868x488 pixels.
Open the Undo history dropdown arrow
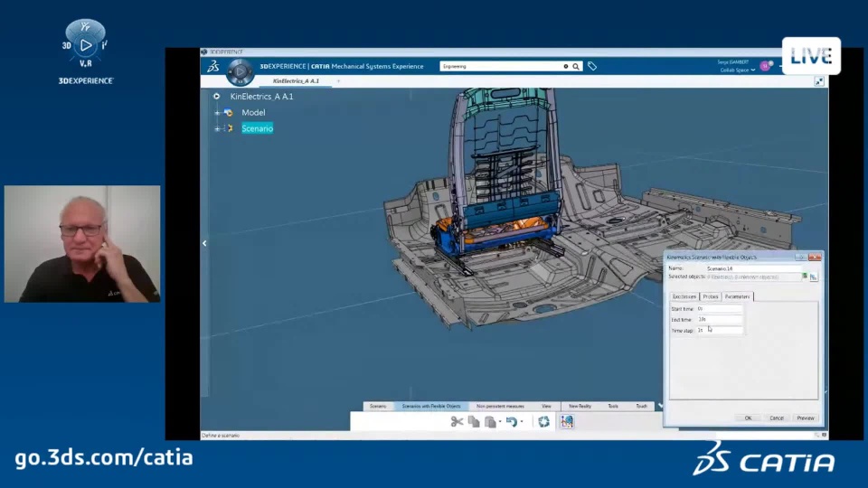click(522, 422)
